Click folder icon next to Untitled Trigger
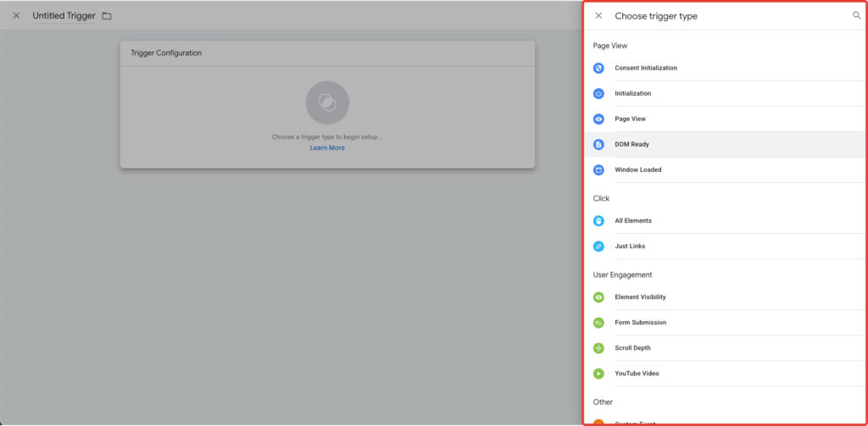The height and width of the screenshot is (426, 868). pyautogui.click(x=107, y=16)
